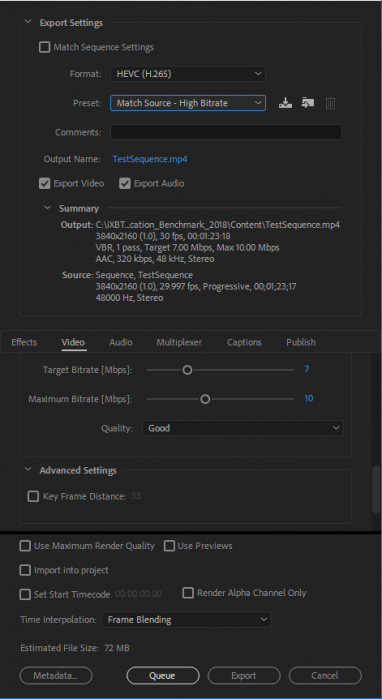Click the Comments input field
The height and width of the screenshot is (699, 382).
(226, 132)
